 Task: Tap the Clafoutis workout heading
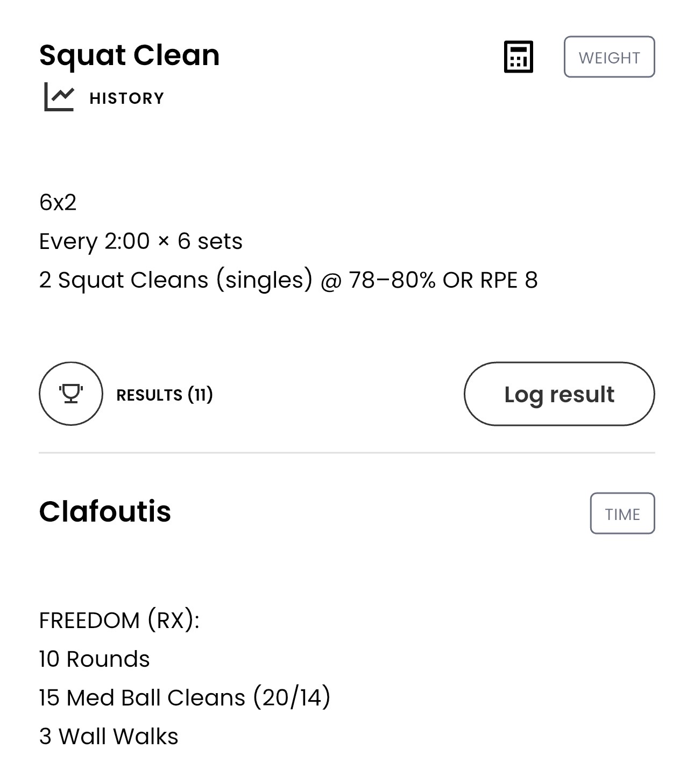[x=105, y=511]
